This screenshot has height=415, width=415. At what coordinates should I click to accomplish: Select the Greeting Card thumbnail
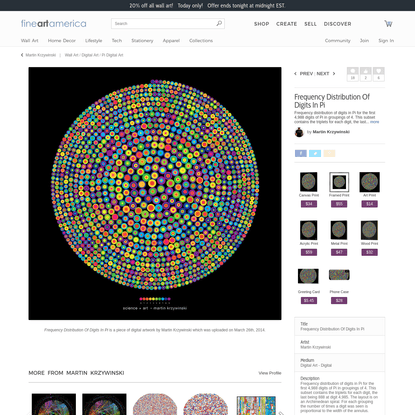coord(308,276)
